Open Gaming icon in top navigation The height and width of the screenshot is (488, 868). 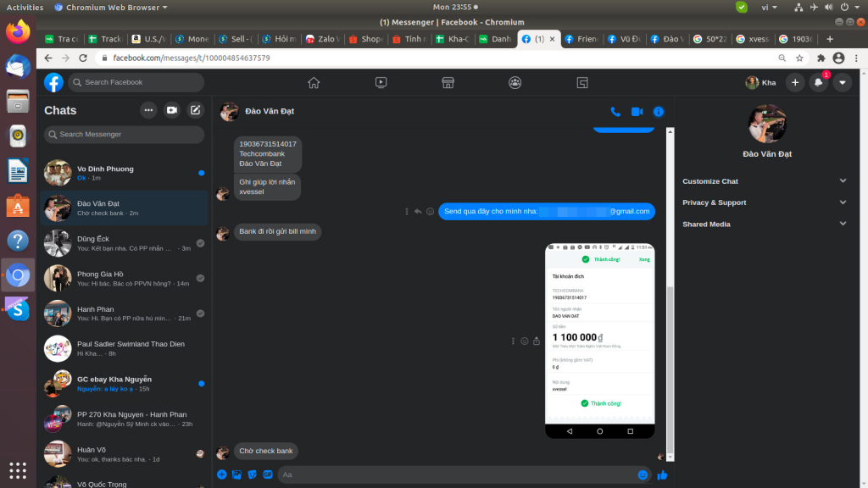[x=582, y=82]
